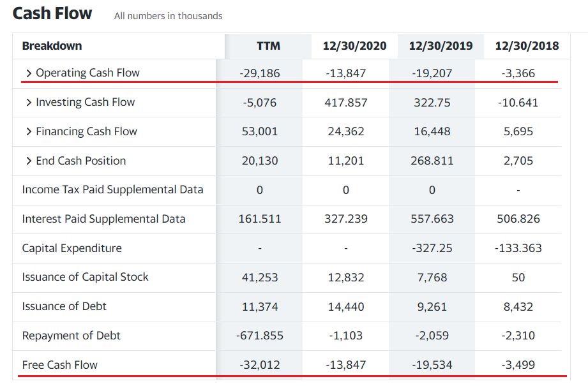The width and height of the screenshot is (588, 386).
Task: Click the Free Cash Flow label
Action: (59, 365)
